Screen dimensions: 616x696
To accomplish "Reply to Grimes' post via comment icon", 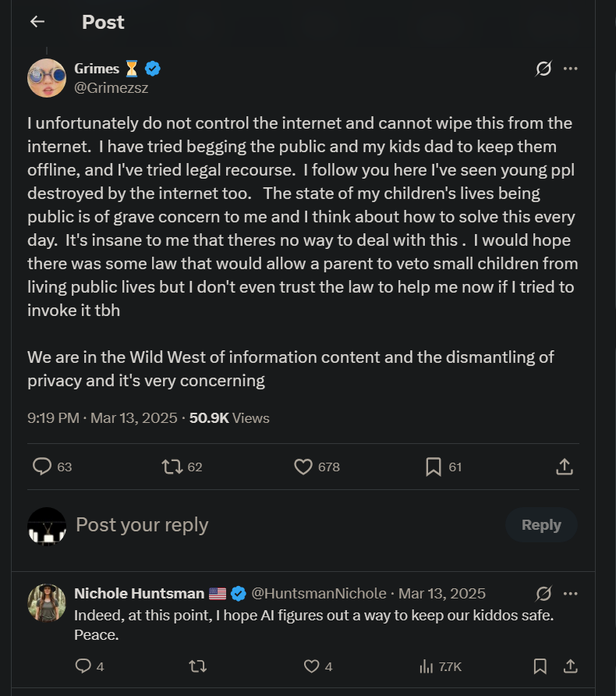I will pos(42,467).
